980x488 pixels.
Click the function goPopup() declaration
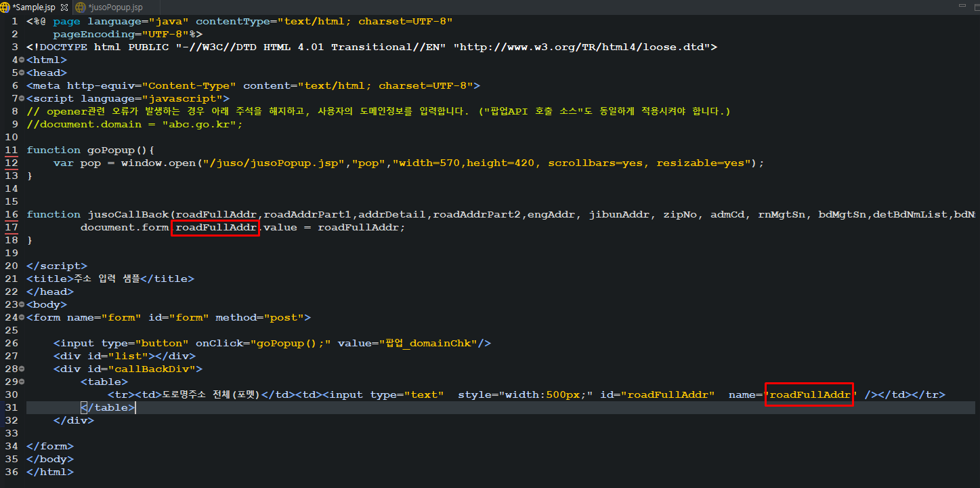point(91,150)
